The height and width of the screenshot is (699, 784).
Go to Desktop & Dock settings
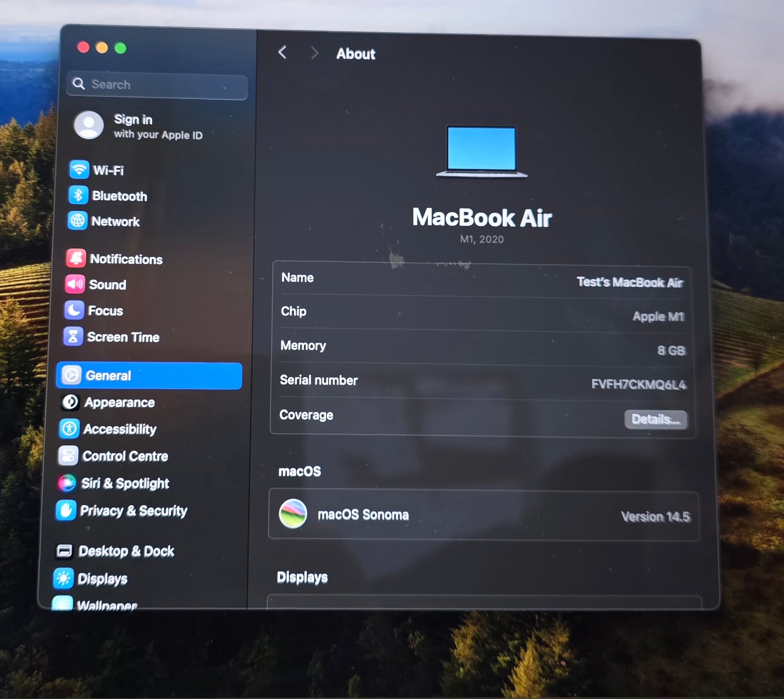pos(126,551)
